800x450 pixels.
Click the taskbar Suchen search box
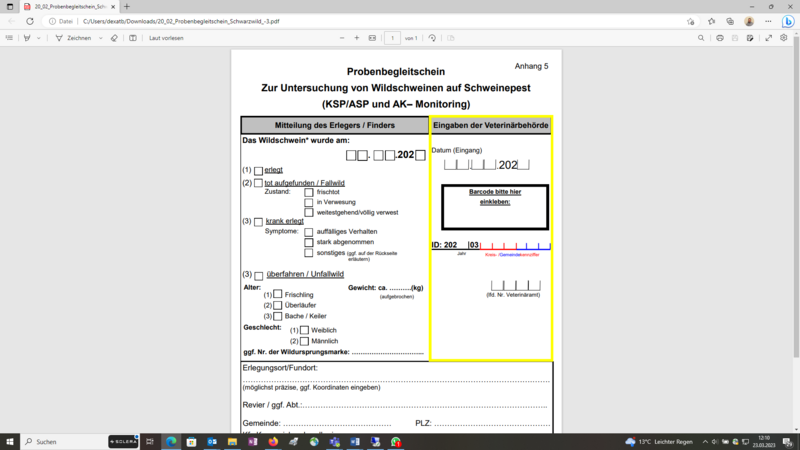pyautogui.click(x=64, y=442)
